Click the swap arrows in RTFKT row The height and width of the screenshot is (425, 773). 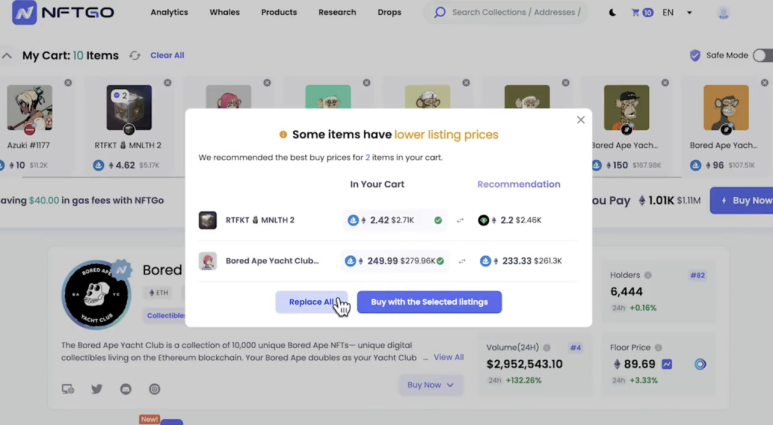(460, 220)
